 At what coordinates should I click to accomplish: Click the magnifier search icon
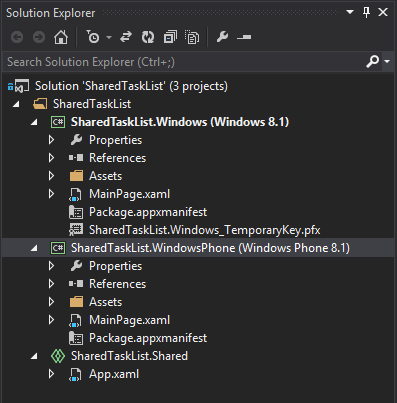tap(372, 62)
